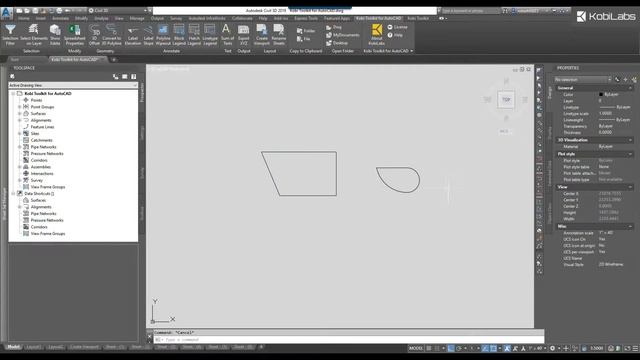Collapse the 3D Visualization section
The height and width of the screenshot is (360, 640).
630,140
